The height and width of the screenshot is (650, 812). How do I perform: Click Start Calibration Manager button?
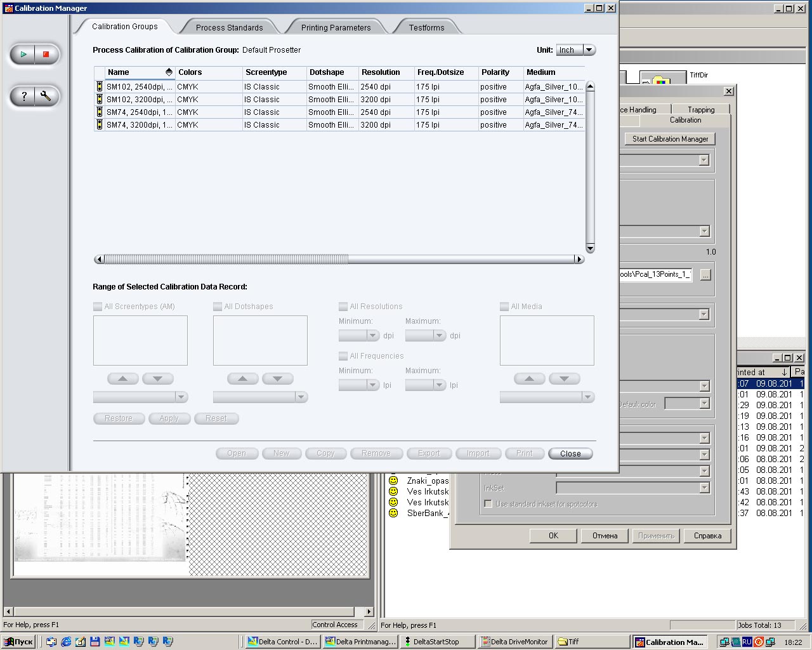[670, 139]
